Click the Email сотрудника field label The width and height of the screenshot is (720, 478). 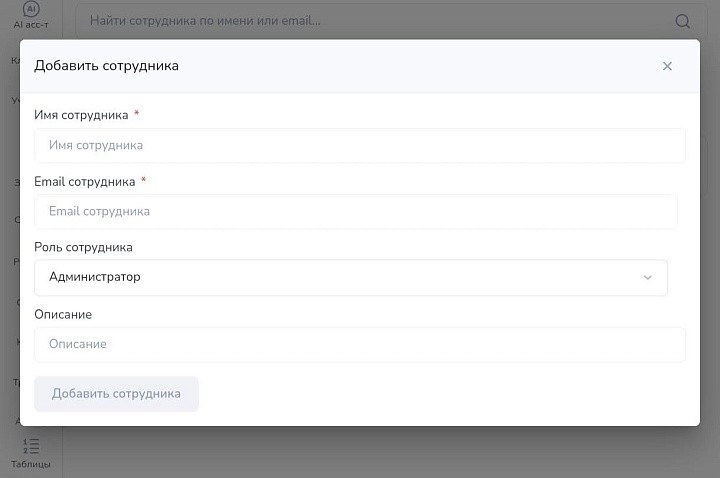(x=84, y=182)
